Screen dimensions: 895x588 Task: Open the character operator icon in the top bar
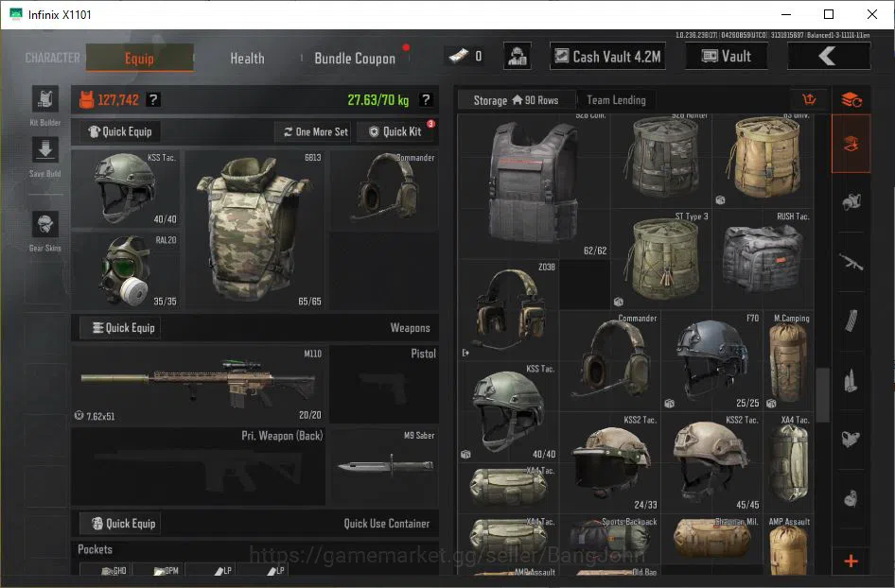click(518, 56)
